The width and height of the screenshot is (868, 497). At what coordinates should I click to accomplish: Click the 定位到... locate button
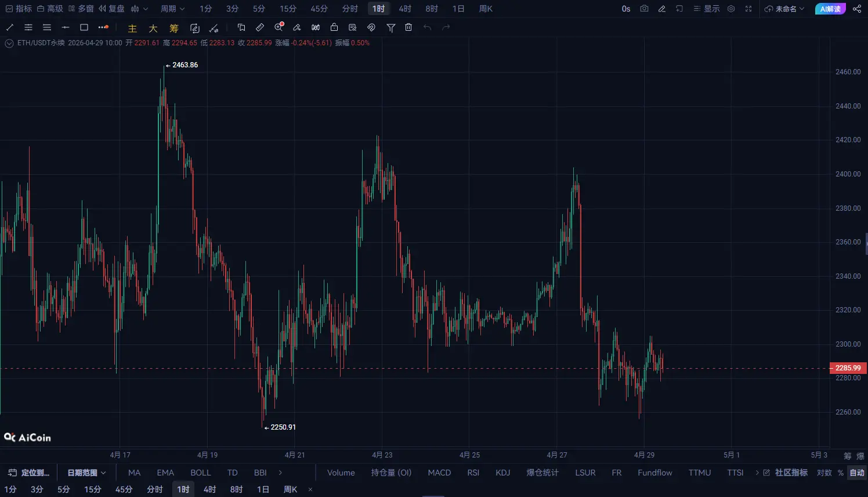[29, 473]
